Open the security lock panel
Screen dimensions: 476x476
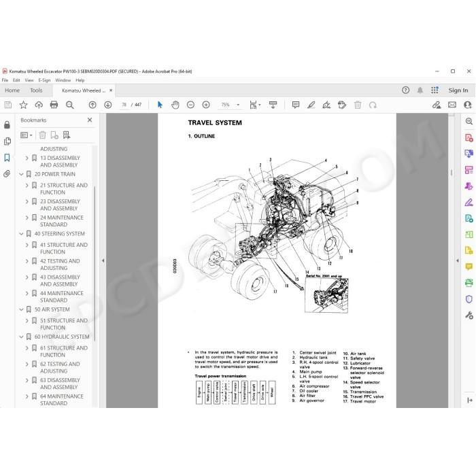[7, 124]
